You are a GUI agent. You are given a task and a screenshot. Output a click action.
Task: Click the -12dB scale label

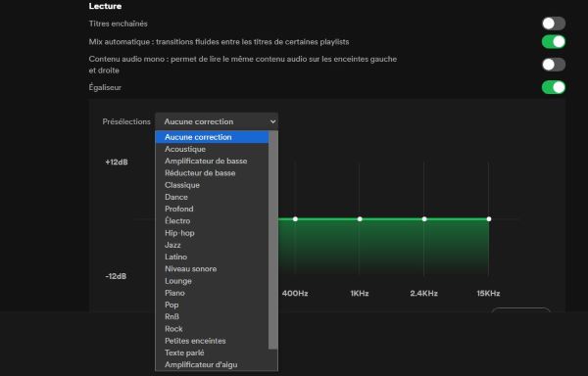(116, 276)
